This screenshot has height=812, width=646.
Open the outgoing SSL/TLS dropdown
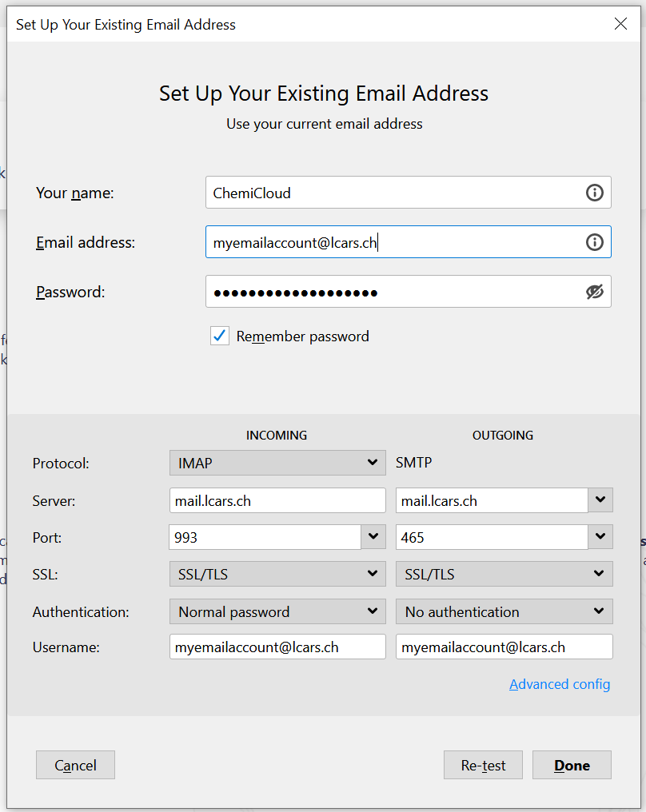click(x=504, y=574)
